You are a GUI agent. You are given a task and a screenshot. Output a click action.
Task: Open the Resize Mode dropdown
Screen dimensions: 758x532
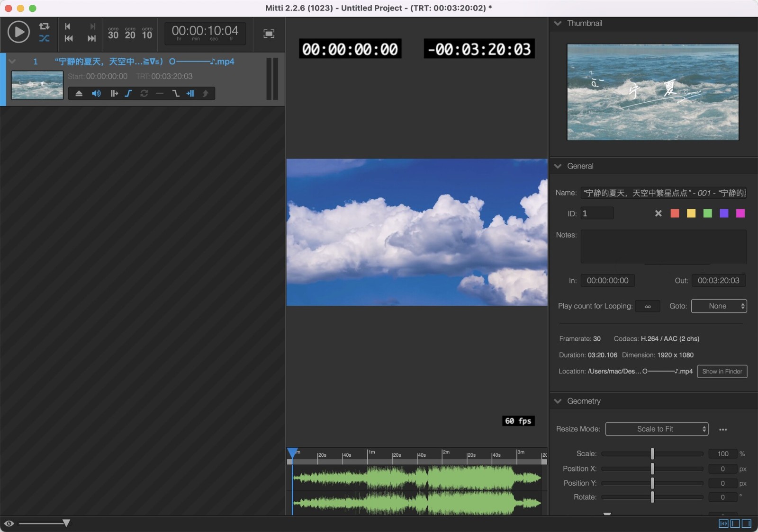pyautogui.click(x=657, y=429)
